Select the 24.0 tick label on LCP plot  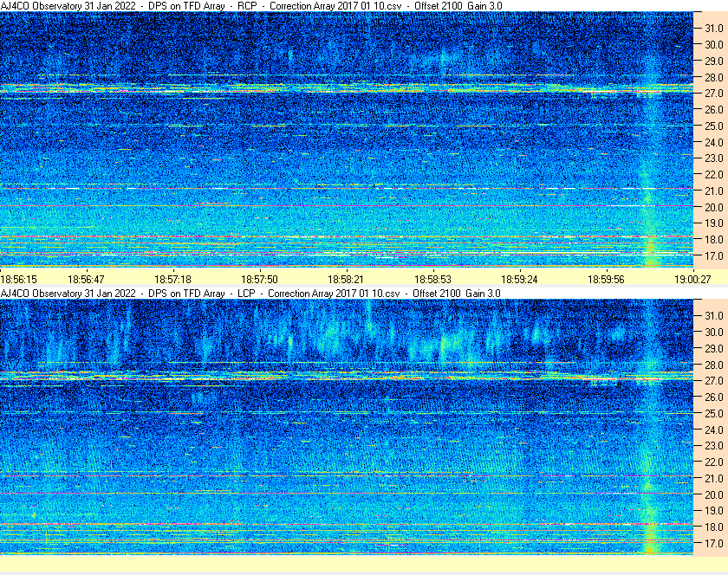[x=714, y=430]
